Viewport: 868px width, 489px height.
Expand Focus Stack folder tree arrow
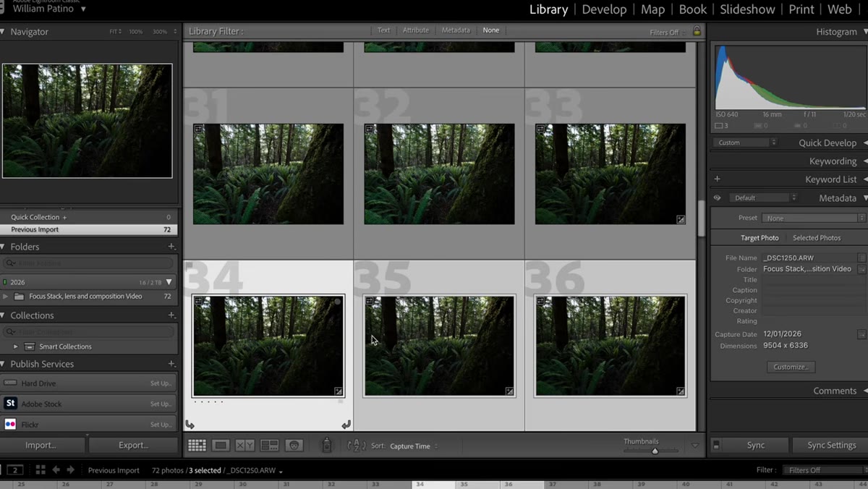pyautogui.click(x=6, y=297)
